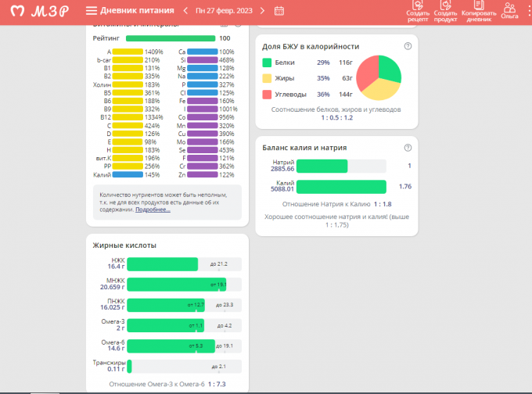Click the green Белки color square
532x394 pixels.
[268, 62]
